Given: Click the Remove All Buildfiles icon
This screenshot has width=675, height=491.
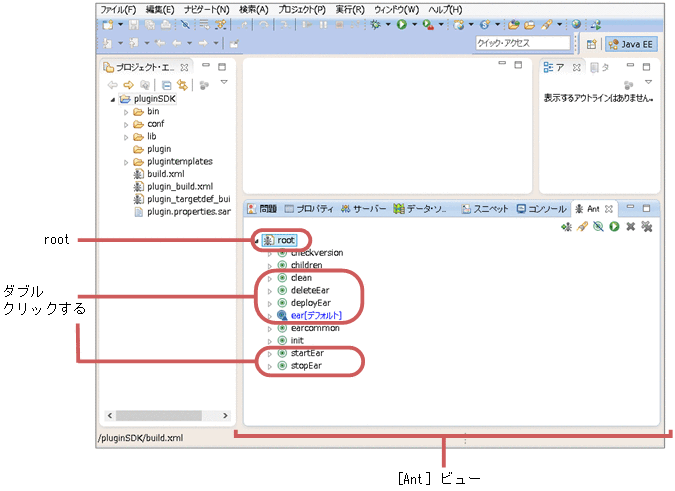Looking at the screenshot, I should pos(646,227).
